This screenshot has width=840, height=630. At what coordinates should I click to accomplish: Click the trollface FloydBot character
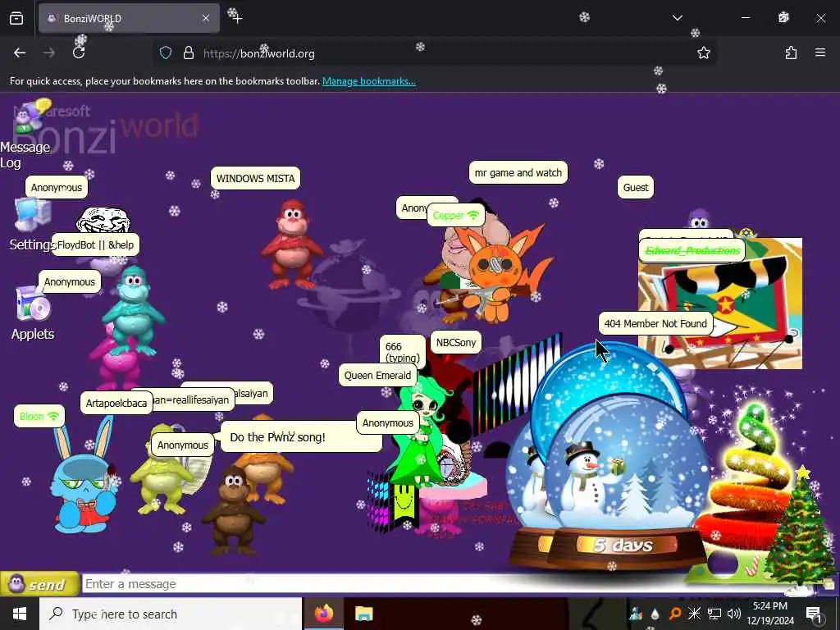click(103, 220)
